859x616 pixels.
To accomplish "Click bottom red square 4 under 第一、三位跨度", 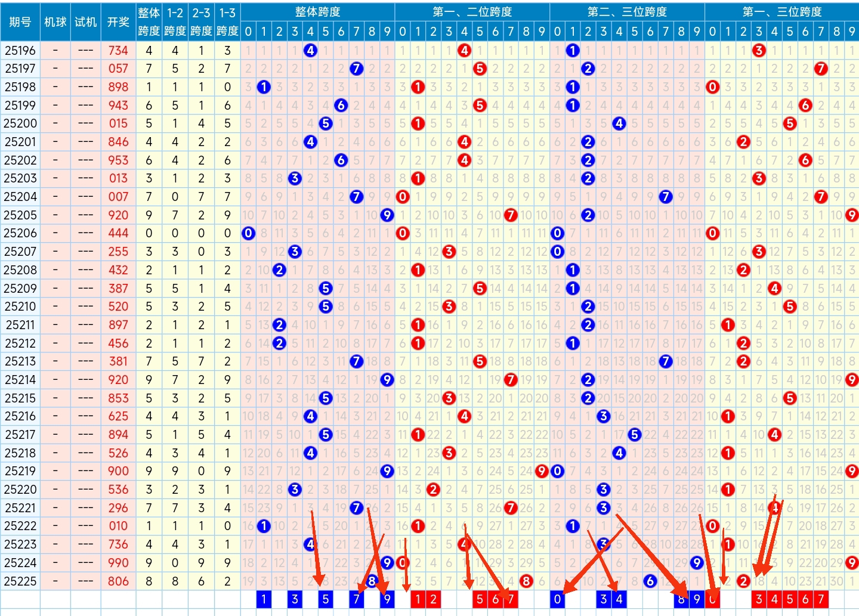I will click(x=774, y=599).
